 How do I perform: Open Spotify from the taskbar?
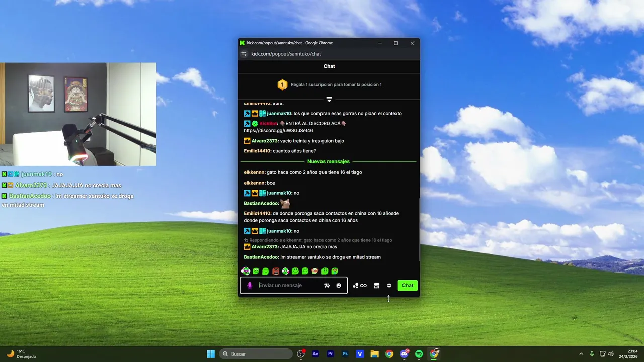(419, 354)
